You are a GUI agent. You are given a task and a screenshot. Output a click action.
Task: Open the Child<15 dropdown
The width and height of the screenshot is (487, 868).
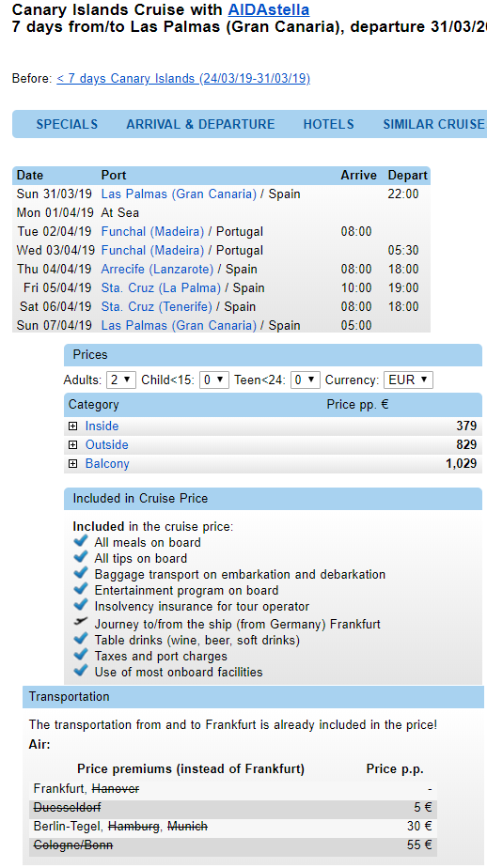tap(213, 380)
